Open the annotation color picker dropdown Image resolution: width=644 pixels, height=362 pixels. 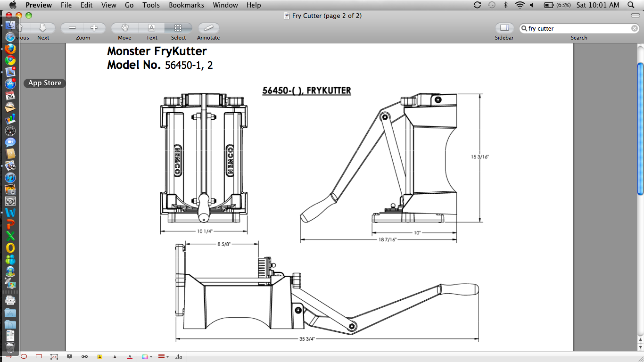[x=148, y=357]
